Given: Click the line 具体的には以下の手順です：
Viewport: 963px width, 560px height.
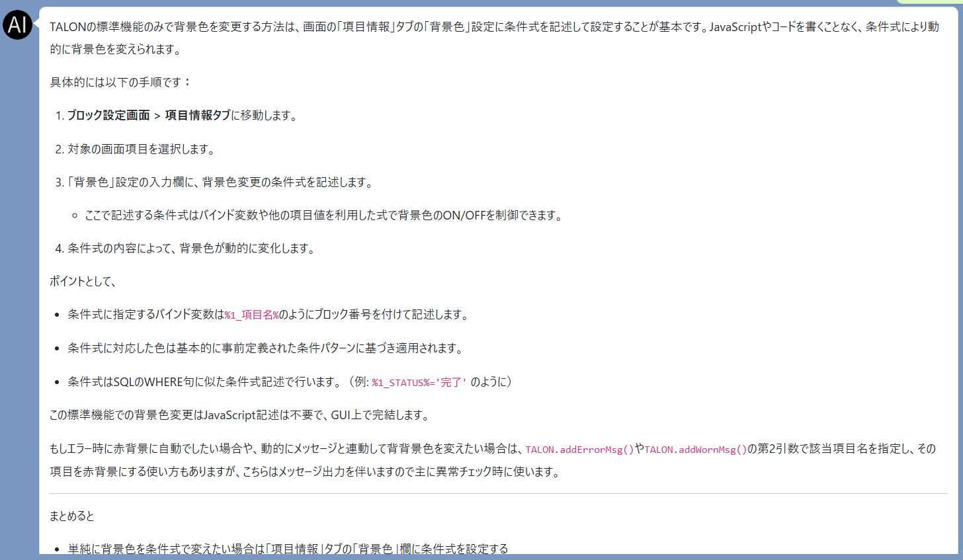Looking at the screenshot, I should (121, 83).
